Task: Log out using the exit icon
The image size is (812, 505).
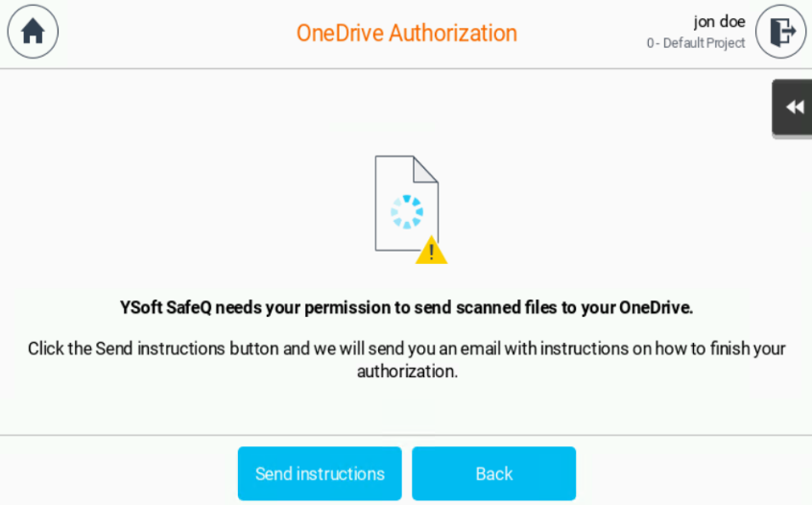Action: click(781, 32)
